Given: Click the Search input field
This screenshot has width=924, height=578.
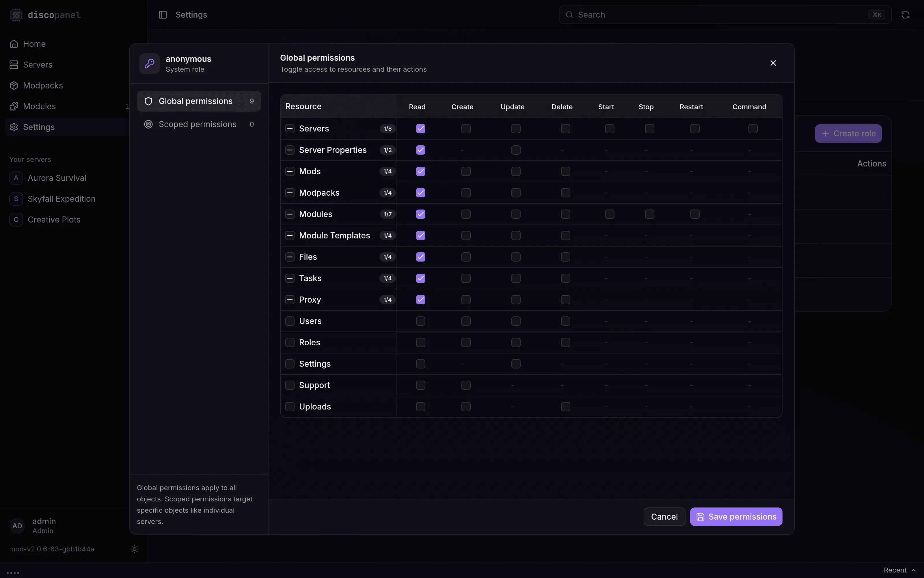Looking at the screenshot, I should (725, 15).
